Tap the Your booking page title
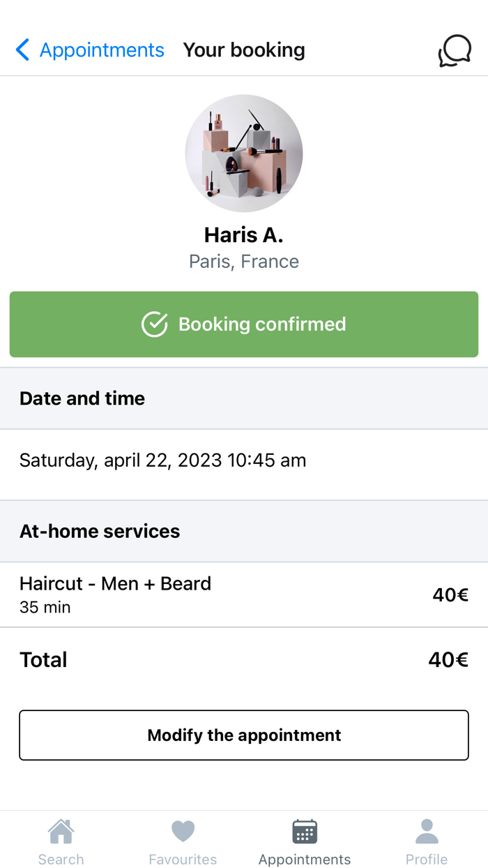Screen dimensions: 488x868 (244, 50)
